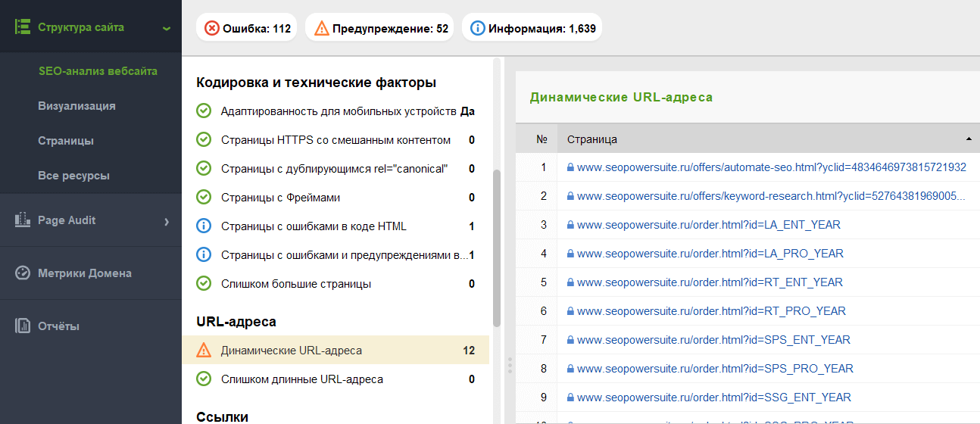Click the blue information icon in top bar
980x424 pixels.
pyautogui.click(x=477, y=29)
